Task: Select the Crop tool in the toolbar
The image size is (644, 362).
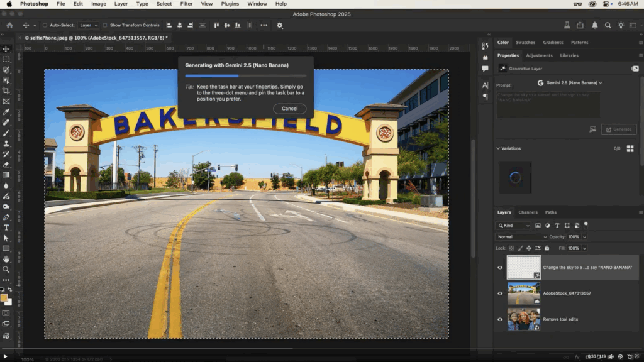Action: (x=6, y=90)
